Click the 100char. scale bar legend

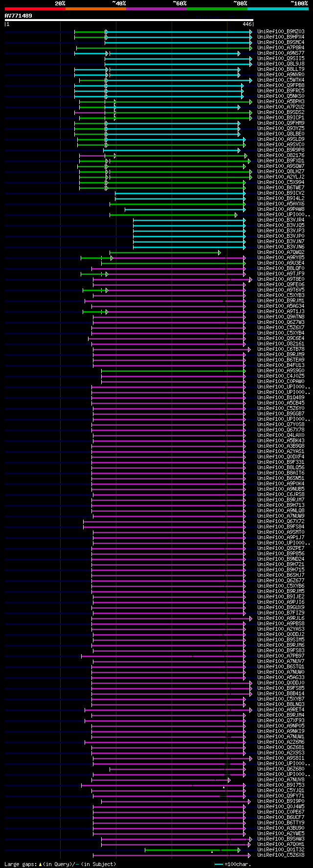point(233,864)
